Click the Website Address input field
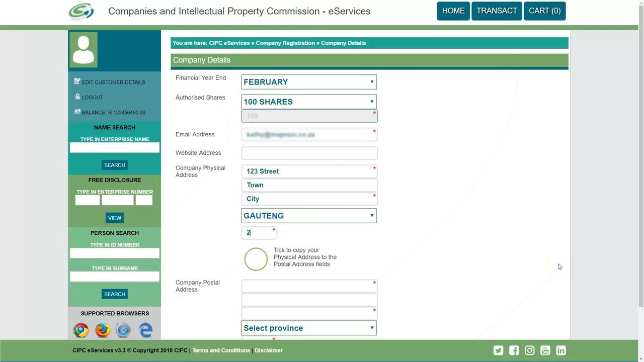Viewport: 644px width, 362px height. click(309, 153)
